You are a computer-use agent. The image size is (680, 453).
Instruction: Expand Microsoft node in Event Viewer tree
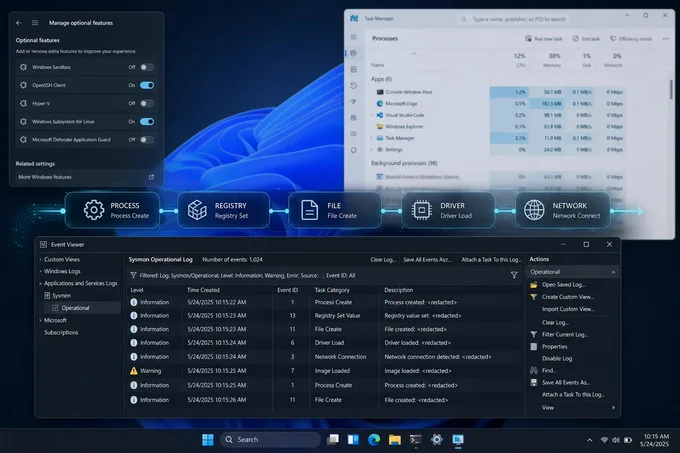40,320
